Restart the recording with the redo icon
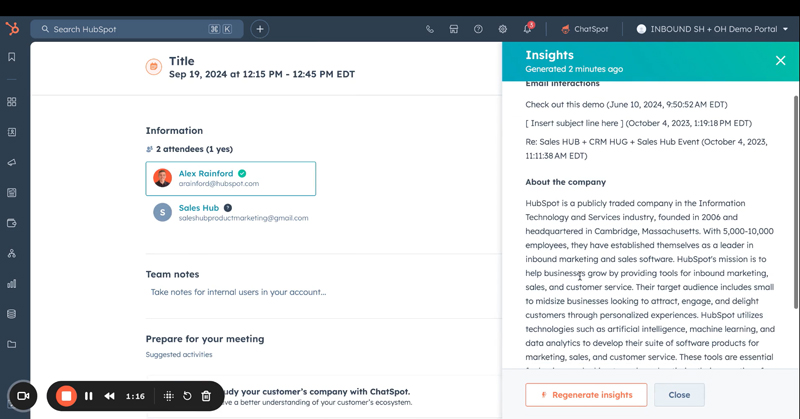800x419 pixels. pos(187,396)
